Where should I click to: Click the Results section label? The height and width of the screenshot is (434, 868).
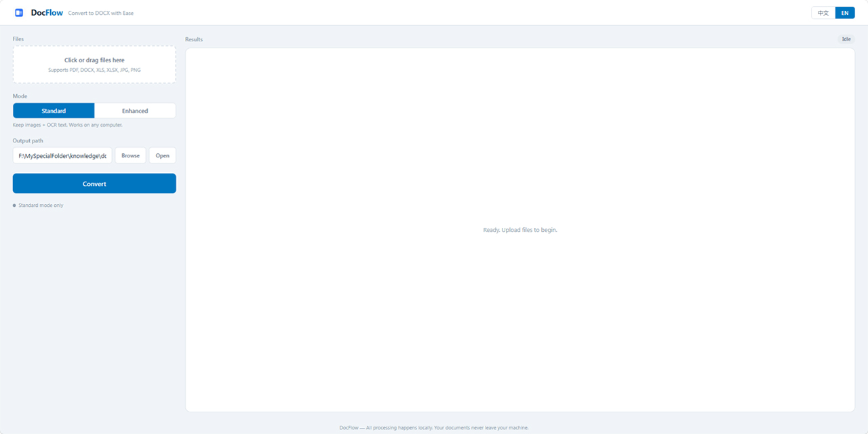coord(194,39)
